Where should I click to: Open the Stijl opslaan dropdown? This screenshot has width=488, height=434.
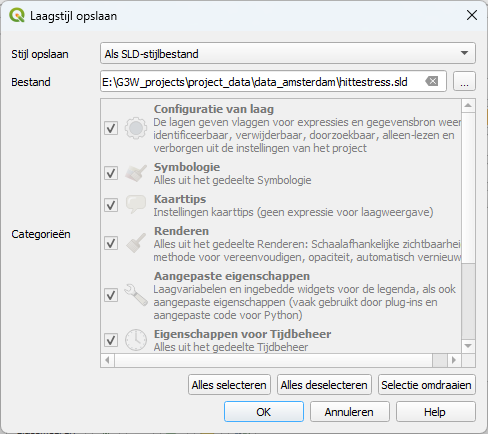[x=288, y=53]
